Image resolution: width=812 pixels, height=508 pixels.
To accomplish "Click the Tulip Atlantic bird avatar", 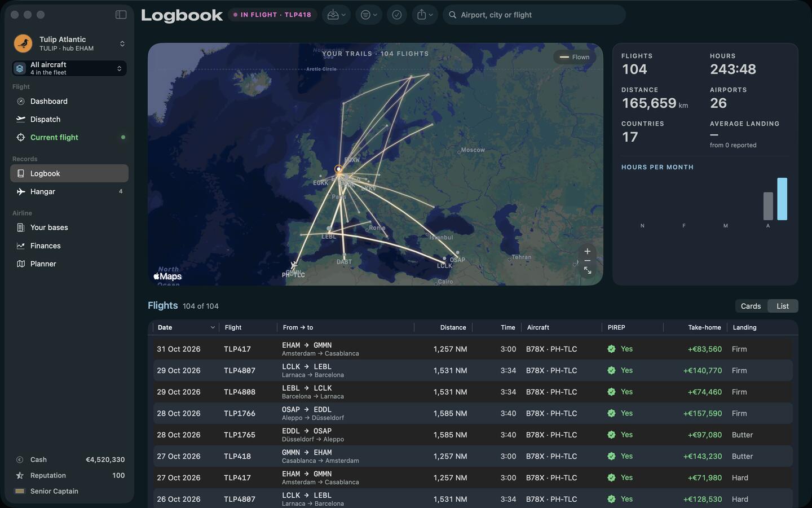I will click(x=23, y=43).
